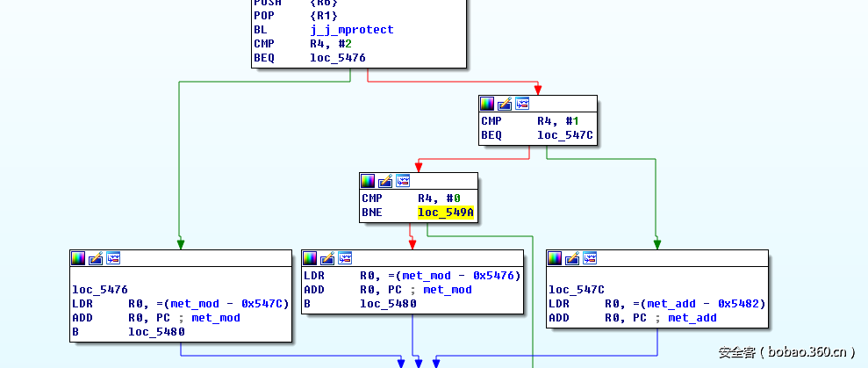The width and height of the screenshot is (868, 368).
Task: Open node color picker on loc_5476 block
Action: [78, 258]
